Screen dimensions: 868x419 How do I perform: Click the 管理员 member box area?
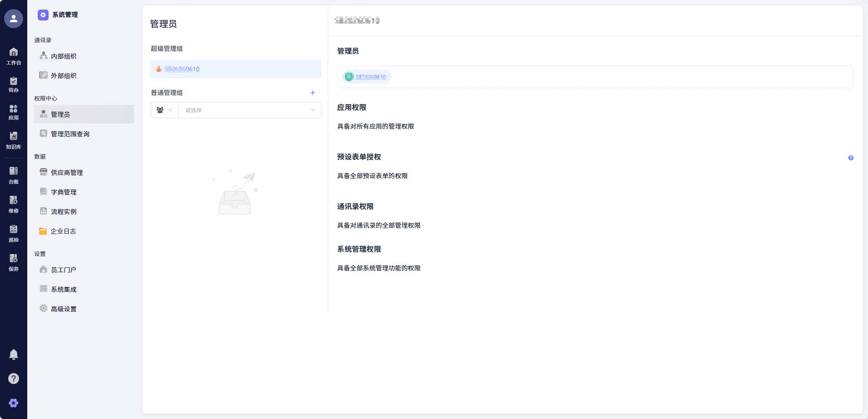(x=595, y=77)
